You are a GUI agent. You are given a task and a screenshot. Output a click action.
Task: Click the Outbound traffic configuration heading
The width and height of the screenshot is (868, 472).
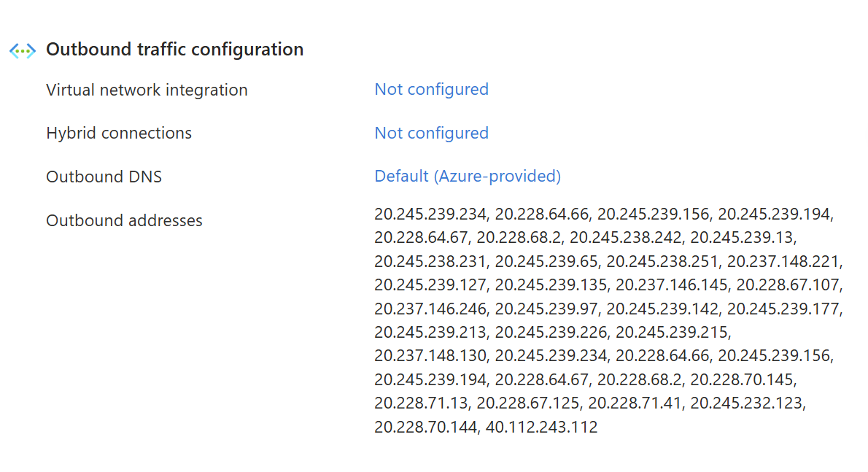[x=175, y=50]
